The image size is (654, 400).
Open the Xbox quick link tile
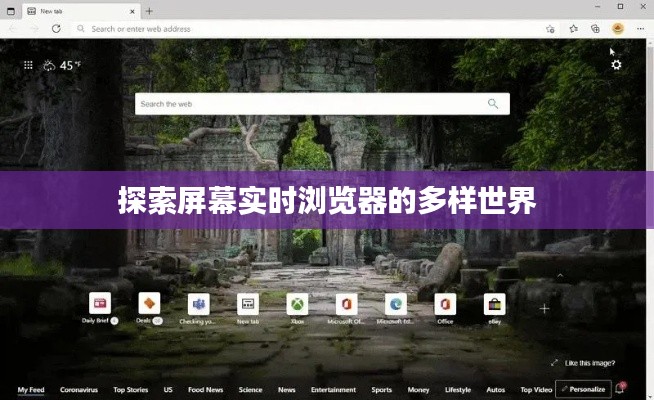pyautogui.click(x=297, y=304)
